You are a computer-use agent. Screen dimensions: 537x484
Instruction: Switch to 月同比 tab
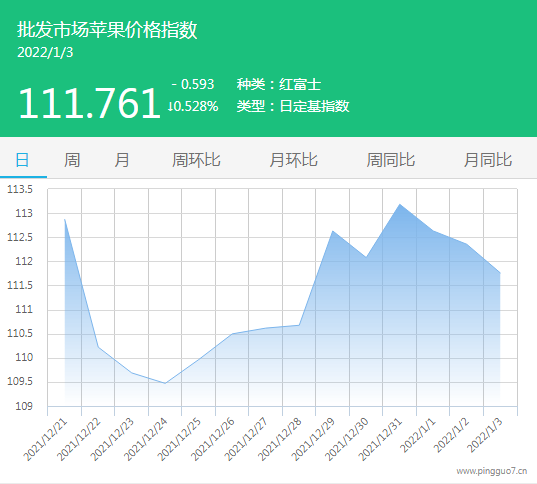click(x=488, y=160)
